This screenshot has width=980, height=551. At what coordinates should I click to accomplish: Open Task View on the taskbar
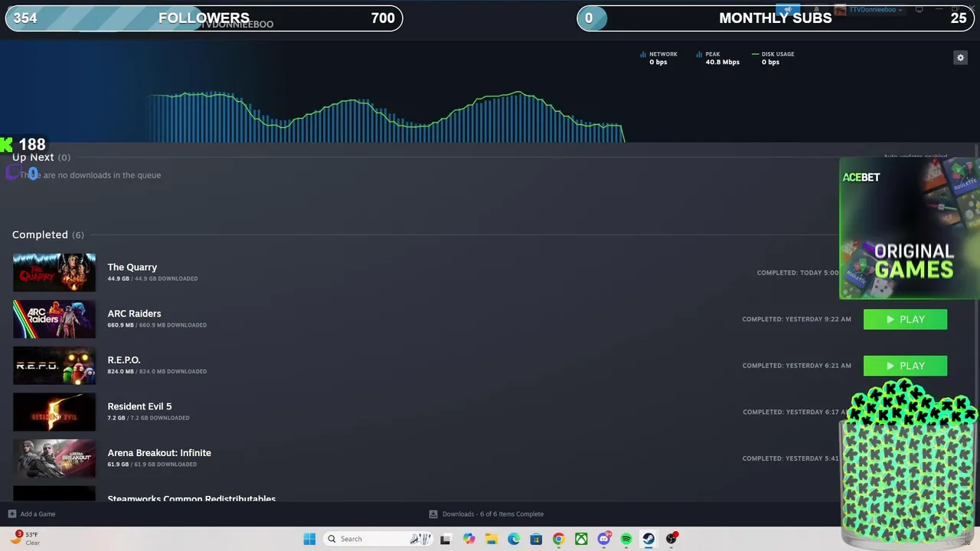(x=445, y=539)
